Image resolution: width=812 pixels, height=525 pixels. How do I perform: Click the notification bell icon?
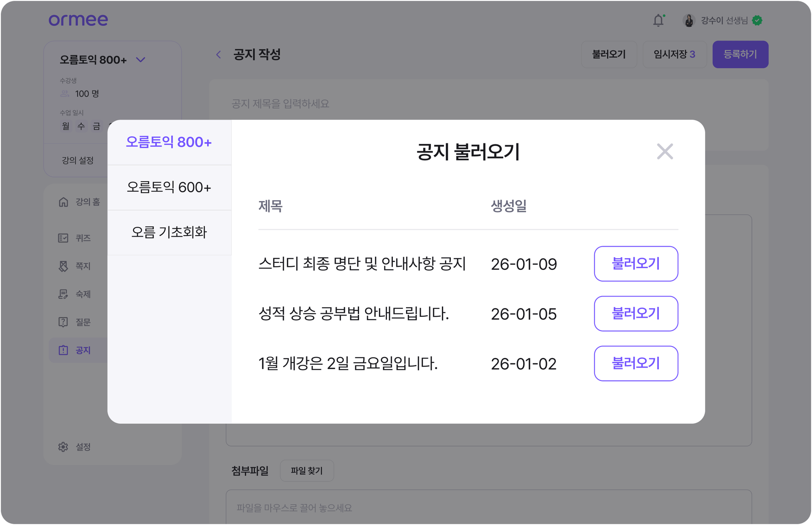(658, 20)
